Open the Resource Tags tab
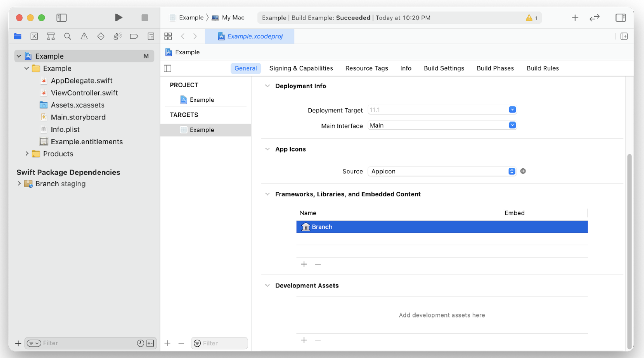644x358 pixels. tap(367, 68)
